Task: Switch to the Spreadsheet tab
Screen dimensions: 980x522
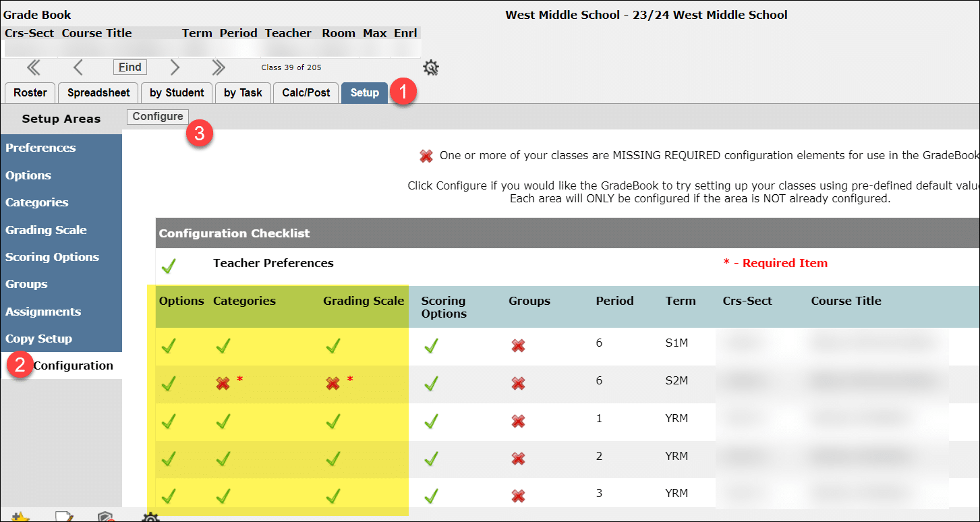Action: [98, 93]
